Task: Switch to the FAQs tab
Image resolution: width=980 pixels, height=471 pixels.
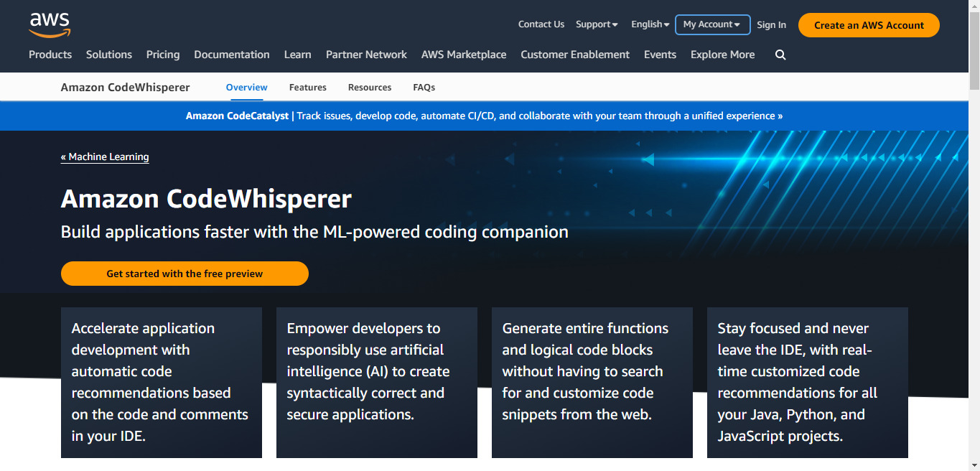Action: click(x=424, y=88)
